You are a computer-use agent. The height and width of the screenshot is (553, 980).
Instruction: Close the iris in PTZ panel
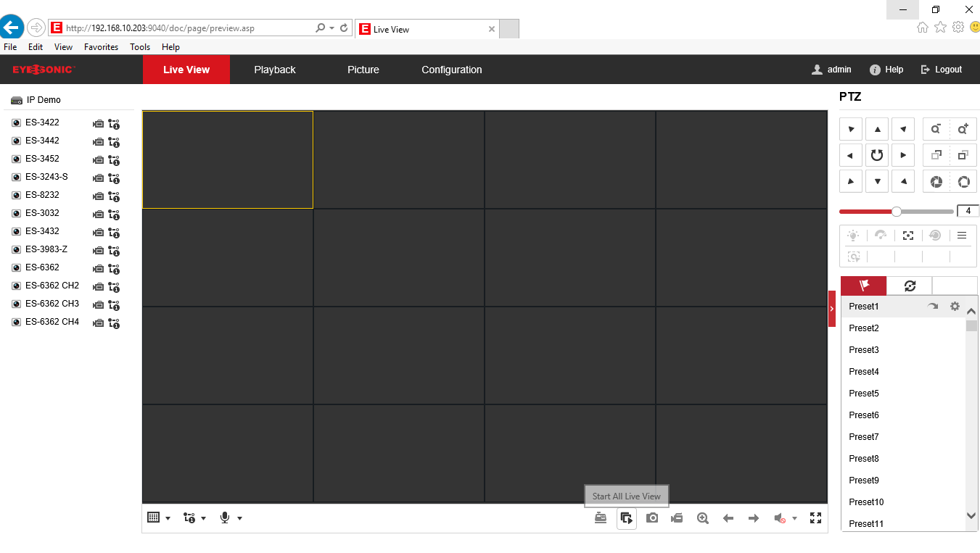tap(936, 181)
